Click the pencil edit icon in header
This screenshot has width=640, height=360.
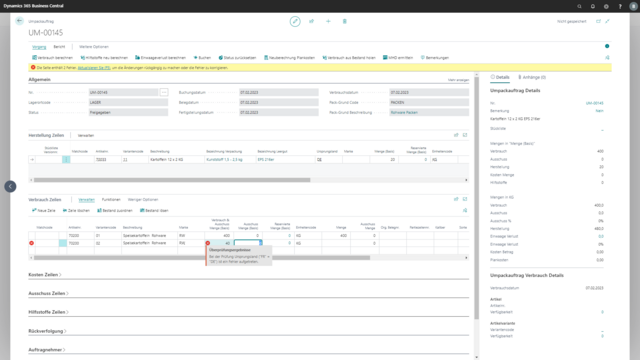[x=295, y=21]
